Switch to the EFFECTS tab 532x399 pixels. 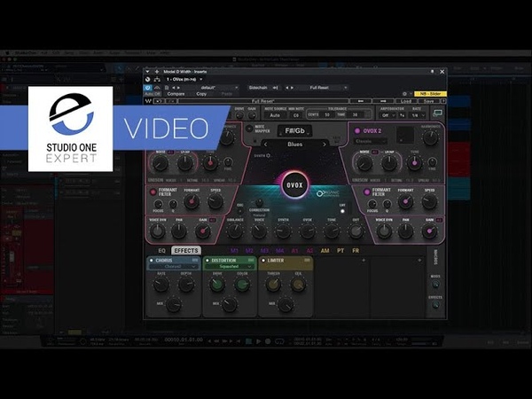pos(186,251)
